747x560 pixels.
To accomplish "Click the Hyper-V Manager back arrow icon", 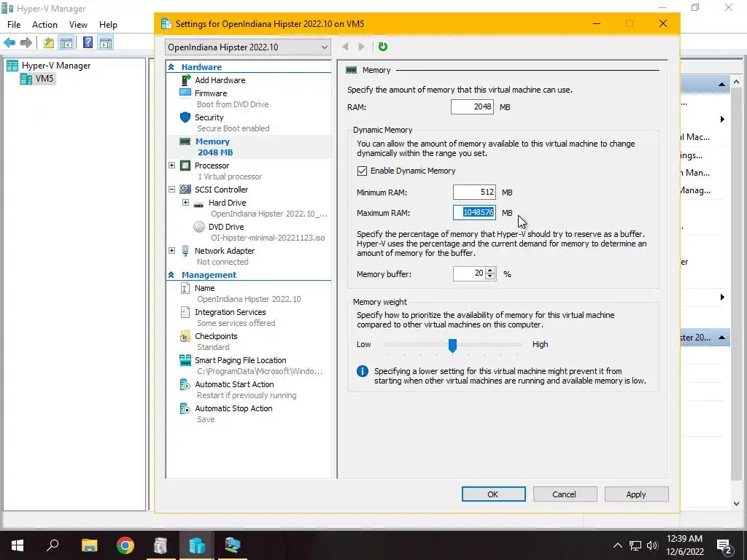I will click(9, 43).
